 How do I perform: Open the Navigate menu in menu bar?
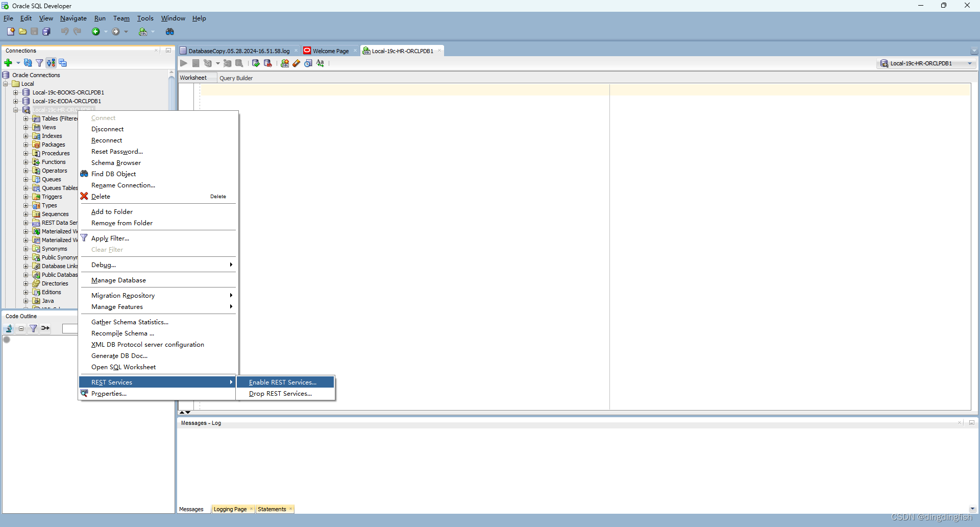(73, 18)
